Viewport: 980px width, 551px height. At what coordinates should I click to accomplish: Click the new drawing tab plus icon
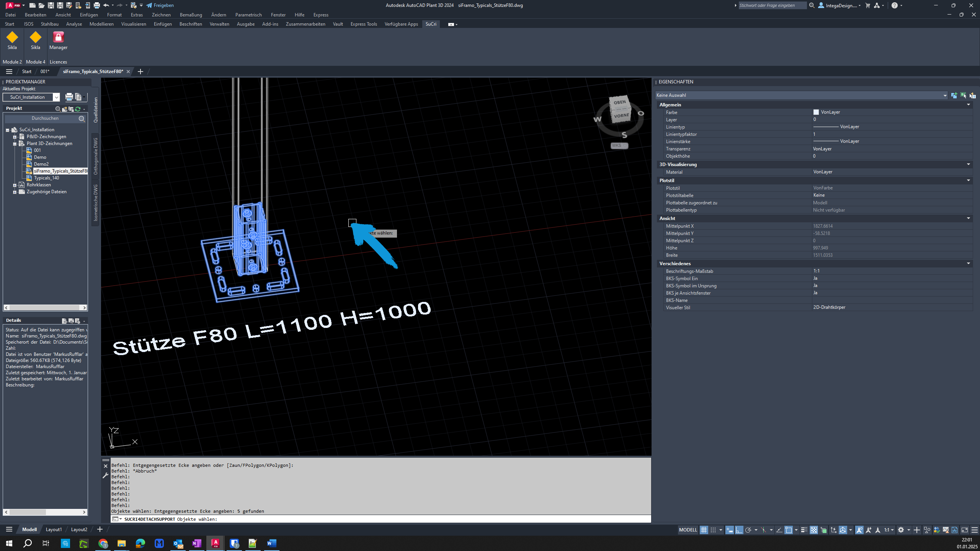tap(140, 71)
